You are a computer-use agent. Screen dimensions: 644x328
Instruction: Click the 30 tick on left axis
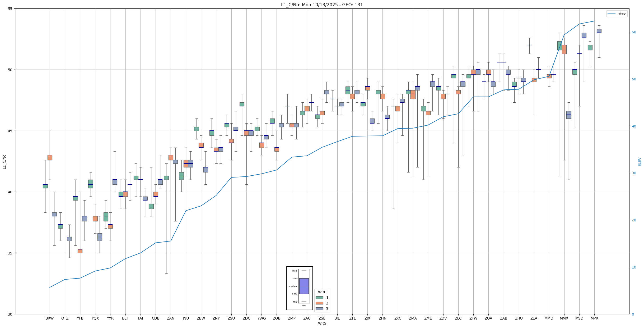[x=11, y=314]
